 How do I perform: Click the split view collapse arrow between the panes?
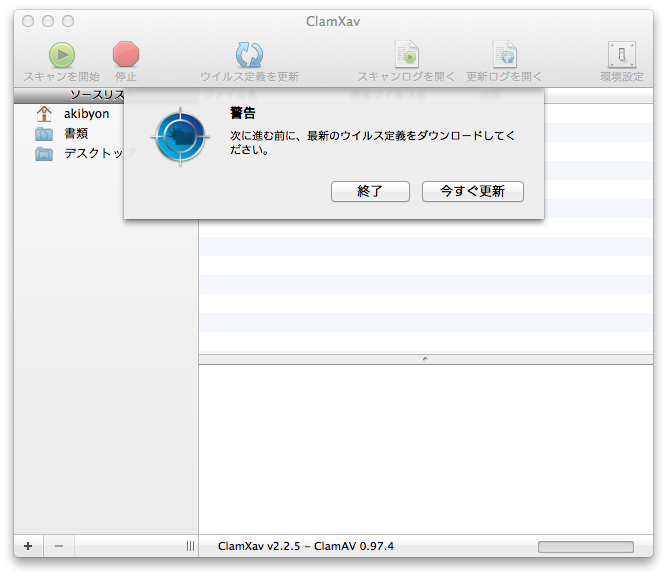(425, 359)
